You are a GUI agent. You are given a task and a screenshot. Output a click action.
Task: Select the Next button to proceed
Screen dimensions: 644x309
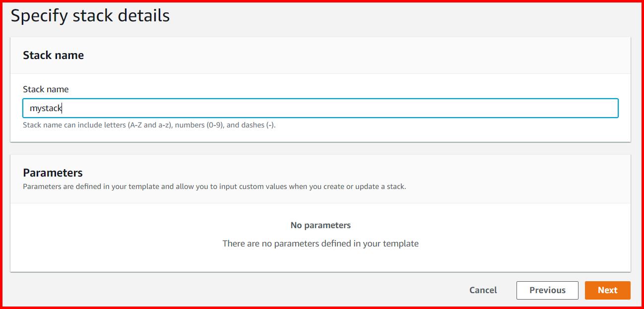point(607,290)
